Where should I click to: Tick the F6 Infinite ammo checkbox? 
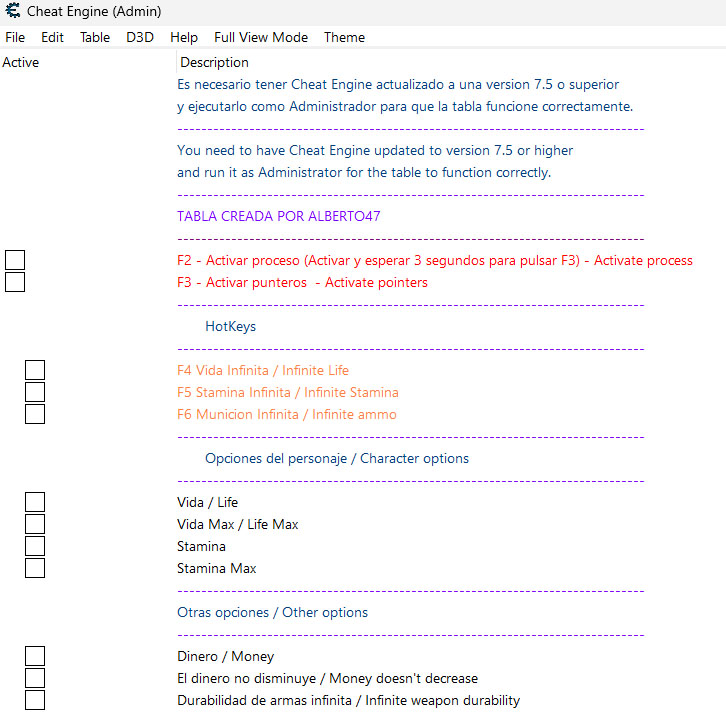point(35,414)
